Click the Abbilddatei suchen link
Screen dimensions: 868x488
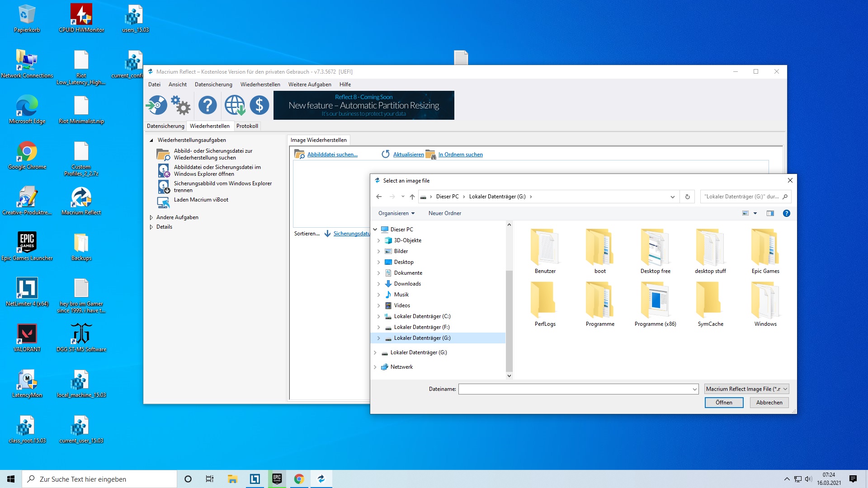click(x=332, y=155)
